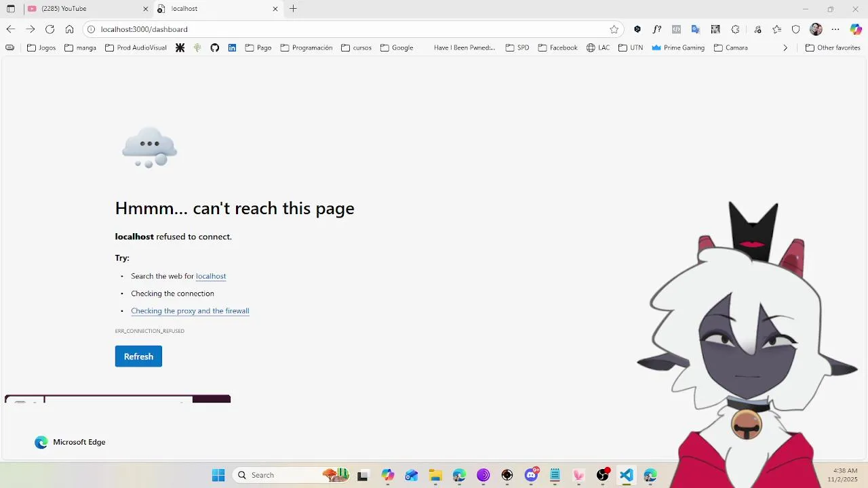Open the translate extension icon
Screen dimensions: 868x488
(696, 29)
